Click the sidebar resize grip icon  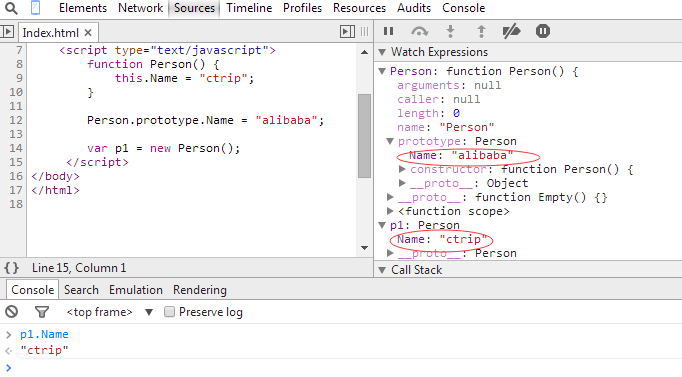click(x=364, y=31)
